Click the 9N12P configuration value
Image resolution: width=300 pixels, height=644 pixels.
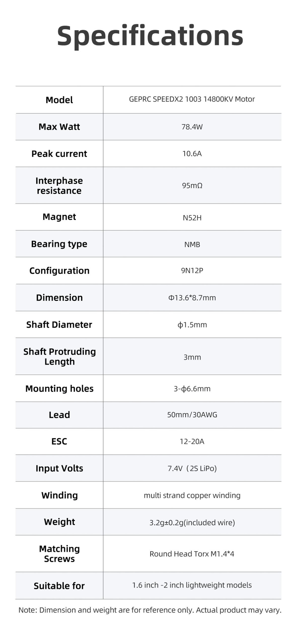click(x=192, y=271)
